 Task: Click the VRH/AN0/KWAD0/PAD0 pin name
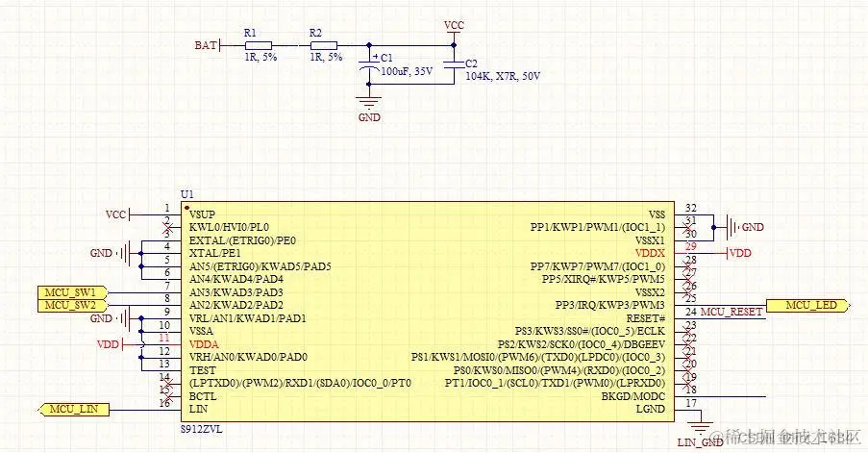click(x=248, y=357)
